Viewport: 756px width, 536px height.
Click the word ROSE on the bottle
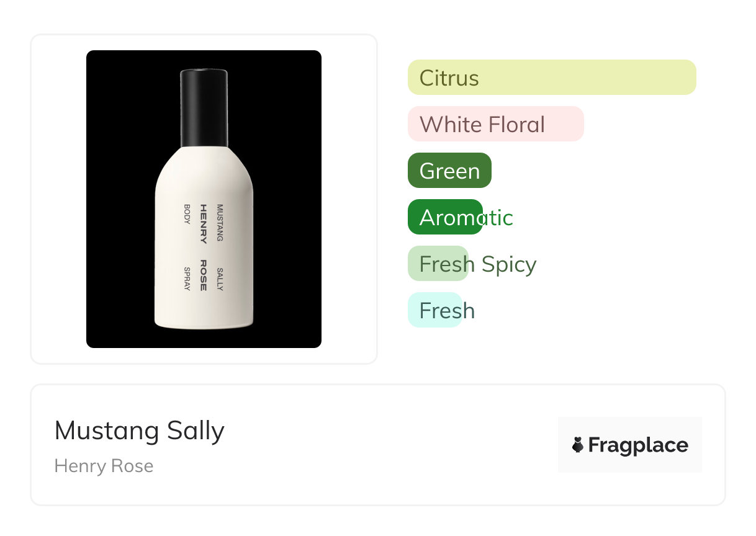203,275
